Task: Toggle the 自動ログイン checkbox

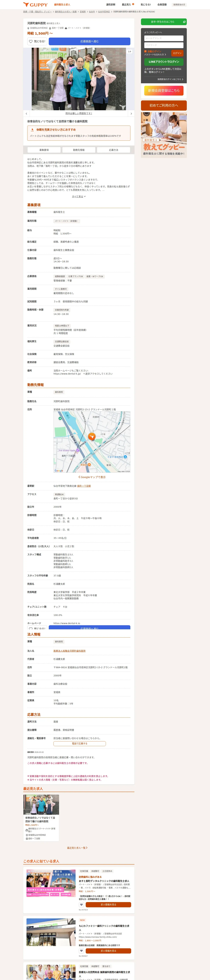Action: point(145,51)
